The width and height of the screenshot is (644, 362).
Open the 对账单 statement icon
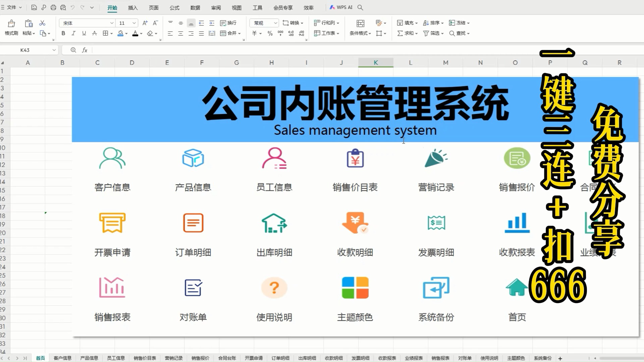coord(193,288)
